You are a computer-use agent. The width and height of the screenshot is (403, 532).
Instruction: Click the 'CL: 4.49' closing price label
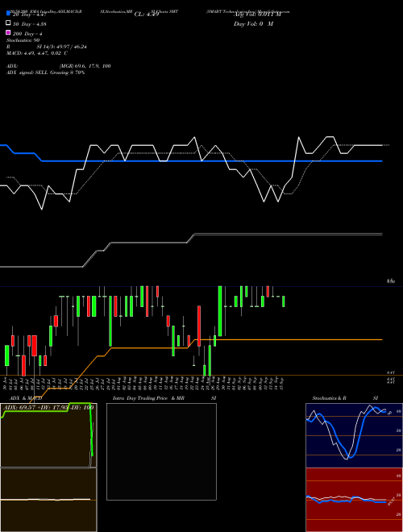point(147,15)
